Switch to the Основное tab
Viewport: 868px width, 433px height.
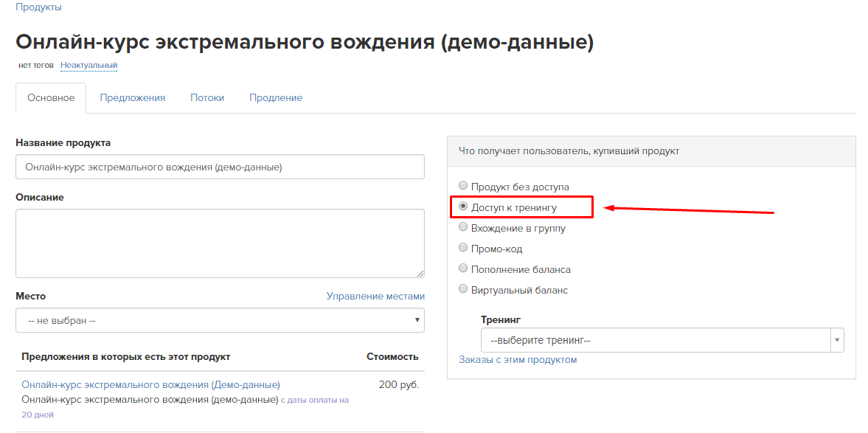(51, 98)
